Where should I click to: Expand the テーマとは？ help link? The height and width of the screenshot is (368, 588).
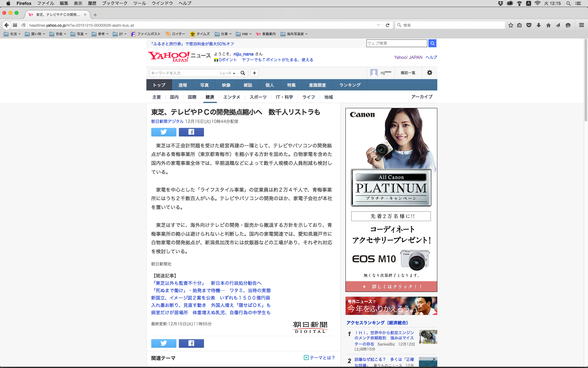pyautogui.click(x=319, y=358)
